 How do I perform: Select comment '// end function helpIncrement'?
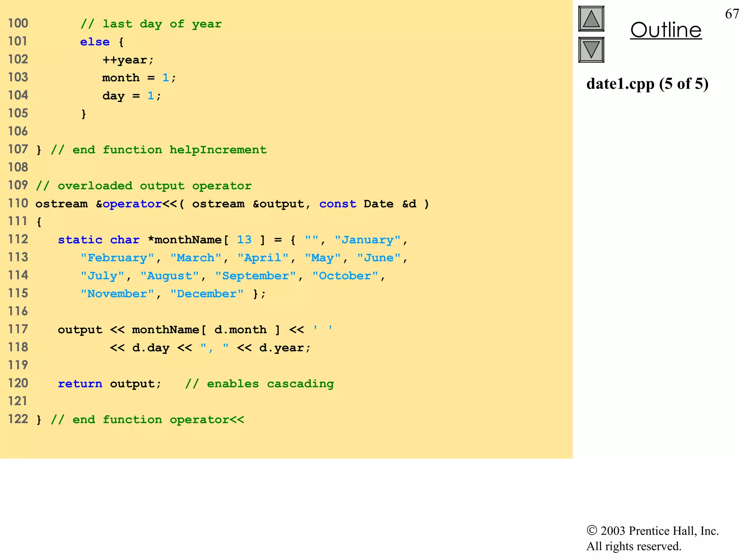click(159, 150)
